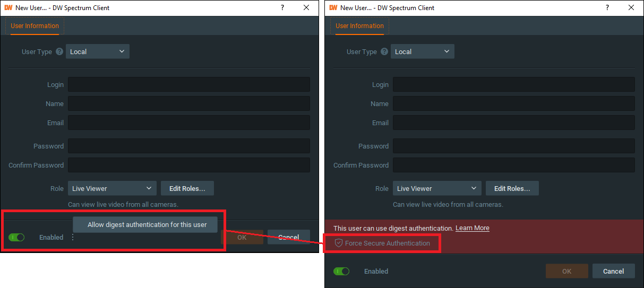This screenshot has height=288, width=644.
Task: Click the title bar question mark in left window
Action: [282, 8]
